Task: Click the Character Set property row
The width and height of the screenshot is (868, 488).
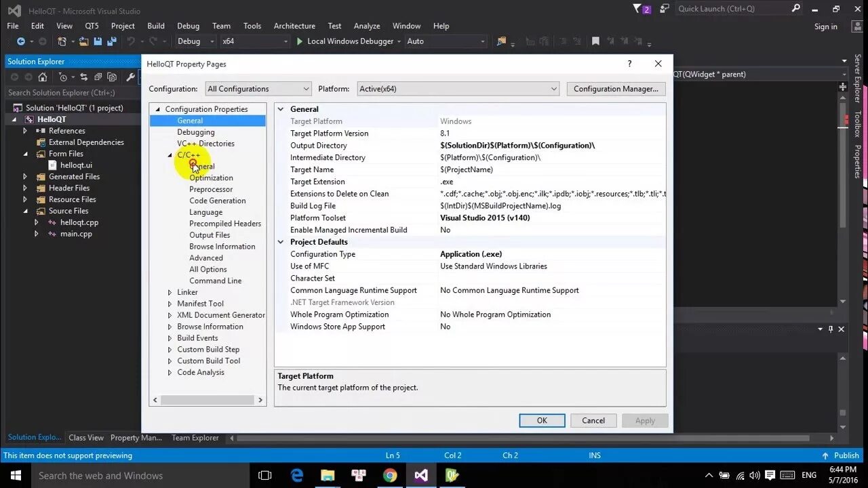Action: coord(471,279)
